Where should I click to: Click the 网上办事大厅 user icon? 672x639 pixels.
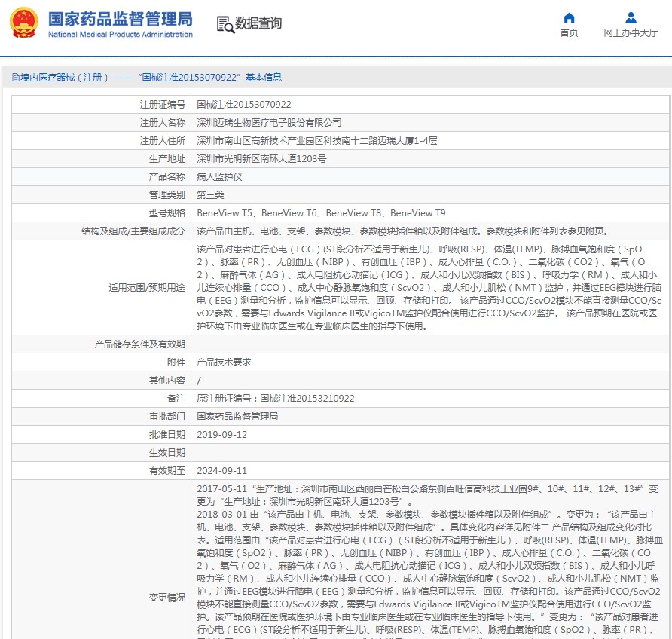[631, 17]
